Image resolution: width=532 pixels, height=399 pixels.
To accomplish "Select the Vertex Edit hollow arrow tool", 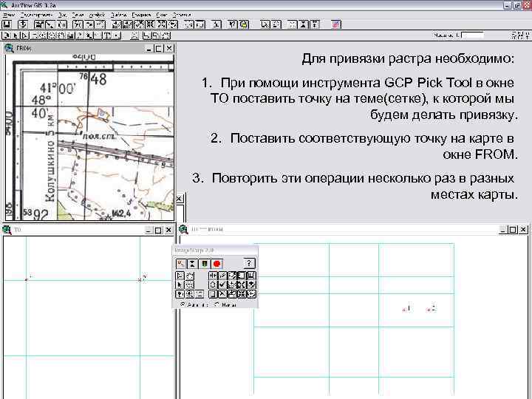I will (x=24, y=35).
